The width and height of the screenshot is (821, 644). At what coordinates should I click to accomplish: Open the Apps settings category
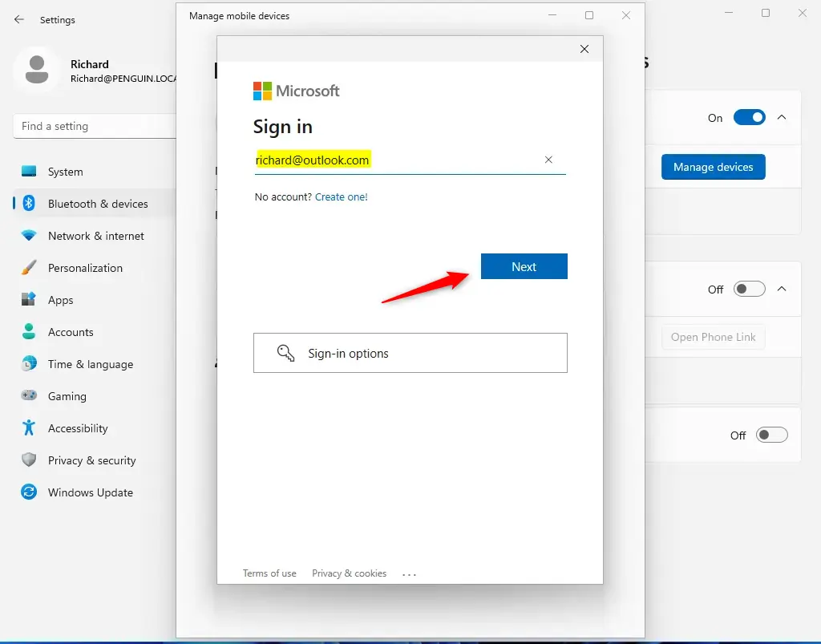point(95,300)
